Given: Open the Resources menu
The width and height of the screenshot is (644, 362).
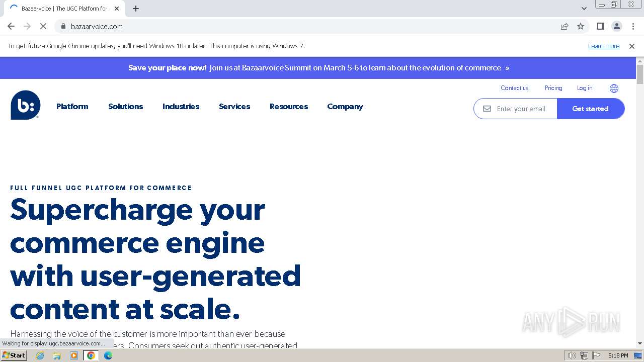Looking at the screenshot, I should point(289,107).
